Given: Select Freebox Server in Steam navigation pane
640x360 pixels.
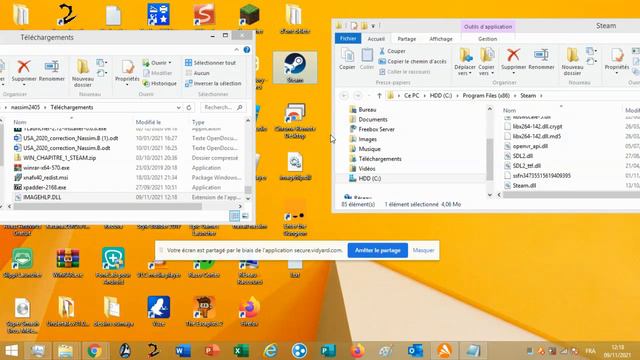Looking at the screenshot, I should tap(376, 129).
